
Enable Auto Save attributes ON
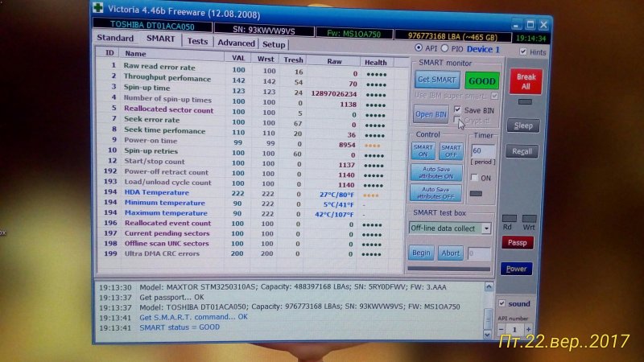[436, 172]
